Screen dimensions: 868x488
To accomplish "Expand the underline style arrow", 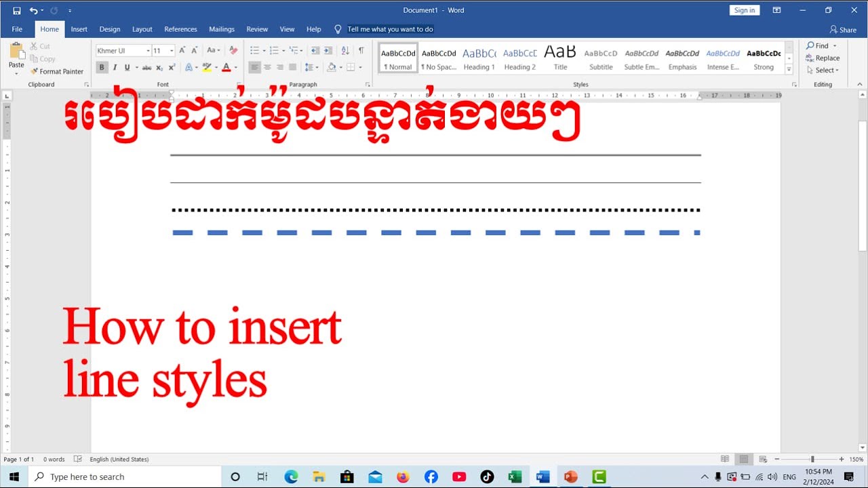I will [136, 67].
